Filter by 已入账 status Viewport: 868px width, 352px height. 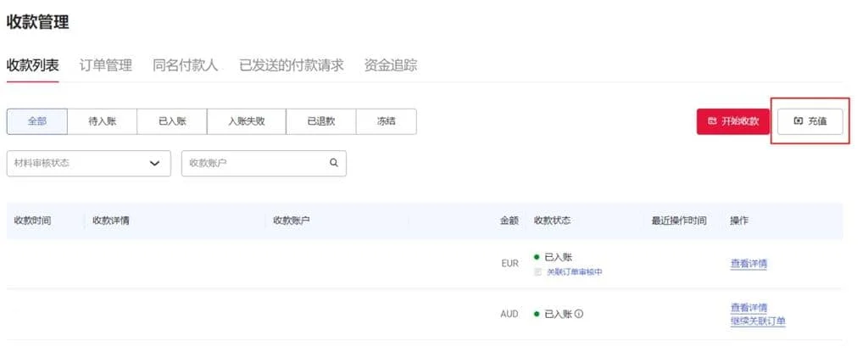point(172,121)
